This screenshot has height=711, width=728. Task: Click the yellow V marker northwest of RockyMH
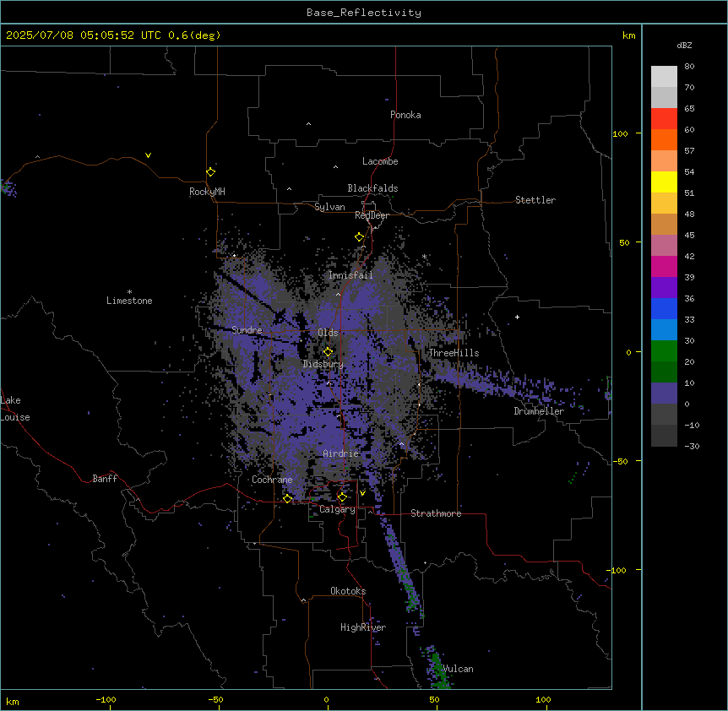(148, 155)
